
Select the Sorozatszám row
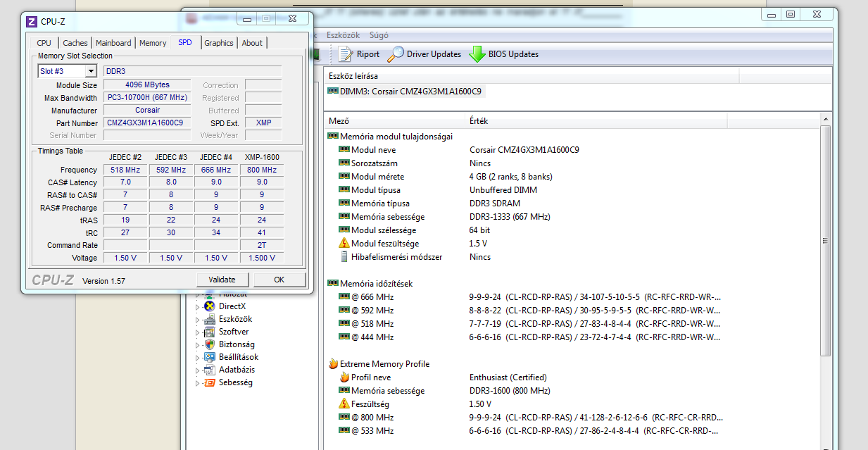(x=572, y=163)
